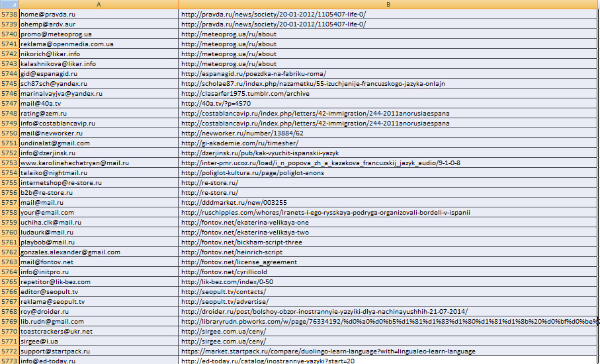The width and height of the screenshot is (600, 364).
Task: Select row header 5738
Action: (x=9, y=14)
